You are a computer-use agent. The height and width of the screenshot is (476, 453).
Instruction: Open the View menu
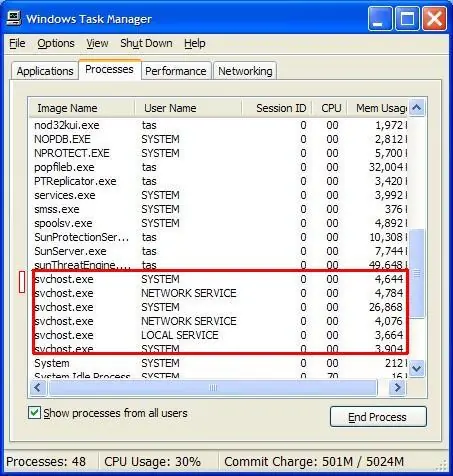(97, 43)
